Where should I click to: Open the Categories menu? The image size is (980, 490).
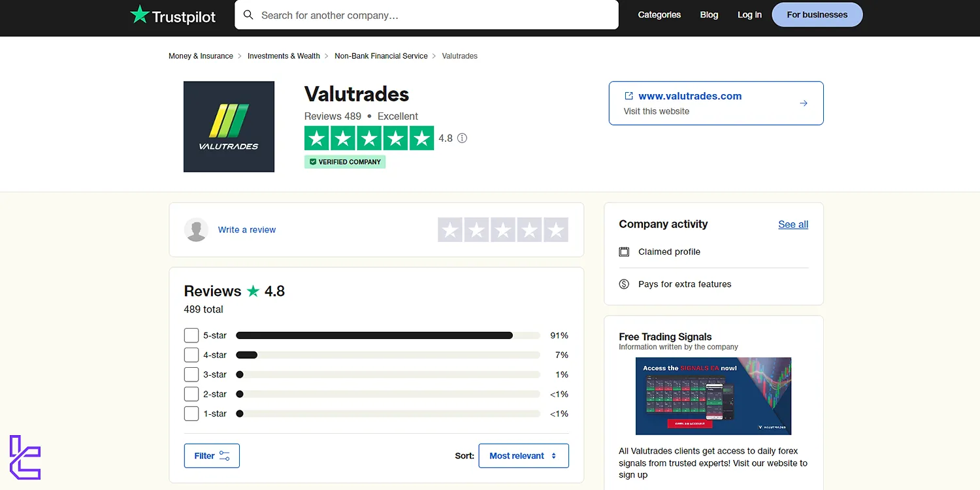click(659, 14)
